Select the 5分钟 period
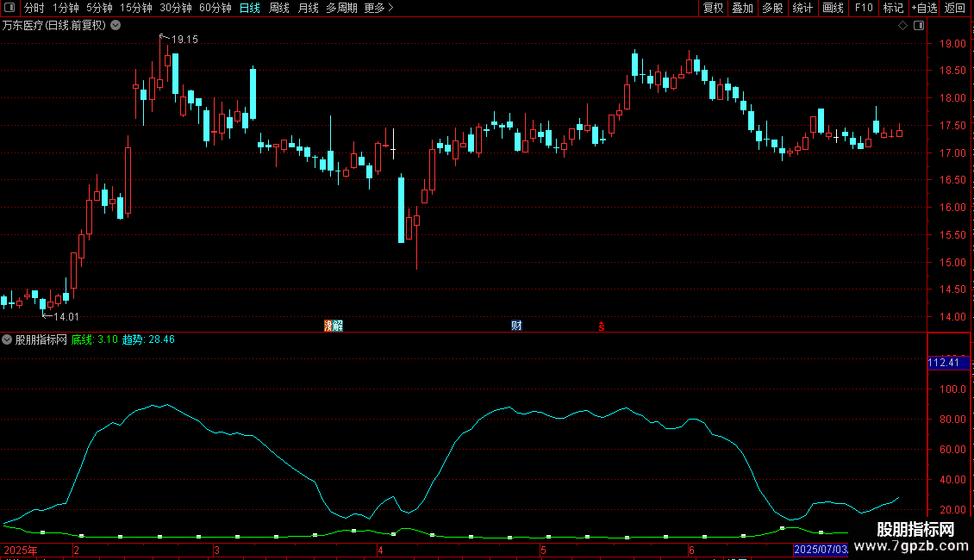The image size is (974, 560). tap(99, 8)
